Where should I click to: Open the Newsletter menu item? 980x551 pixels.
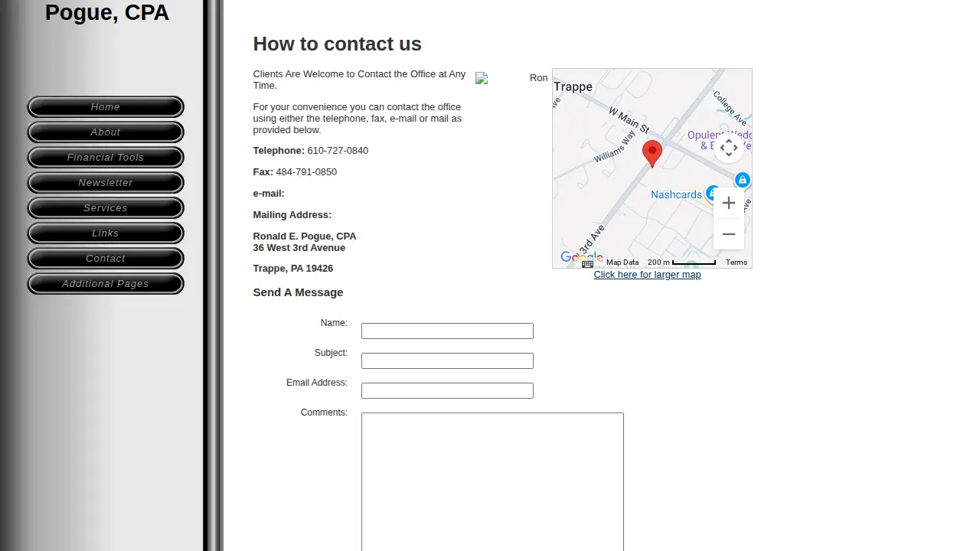pos(106,183)
